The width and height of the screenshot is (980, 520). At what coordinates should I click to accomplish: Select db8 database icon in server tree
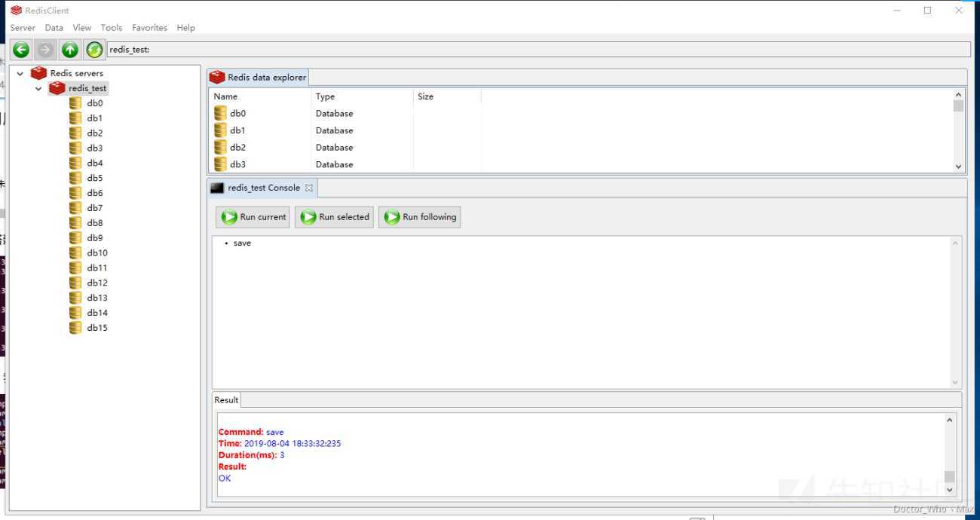75,223
